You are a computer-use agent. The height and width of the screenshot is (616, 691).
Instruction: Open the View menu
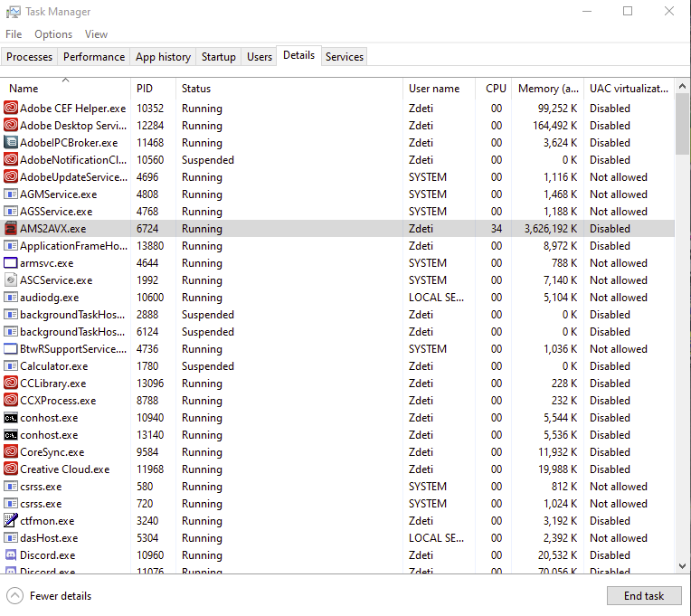click(x=96, y=34)
